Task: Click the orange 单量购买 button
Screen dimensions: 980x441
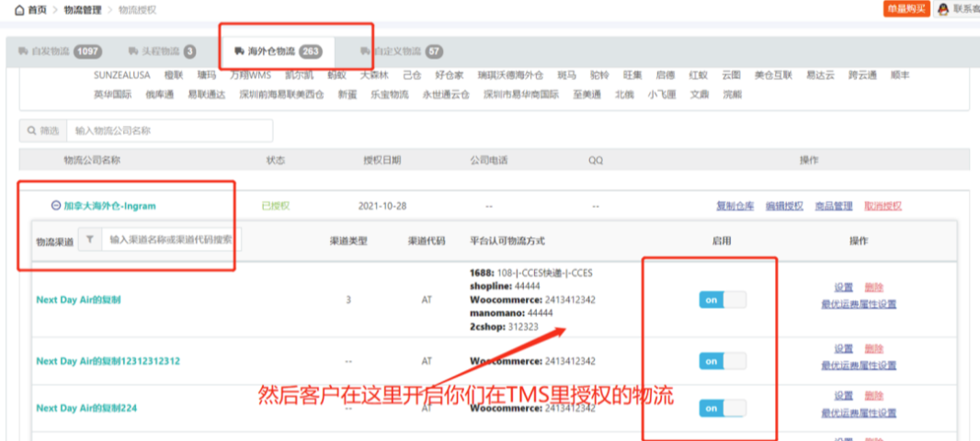Action: point(906,9)
